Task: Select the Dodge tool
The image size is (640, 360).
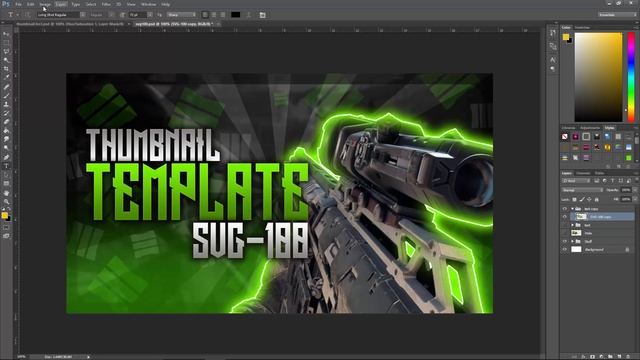Action: tap(6, 148)
